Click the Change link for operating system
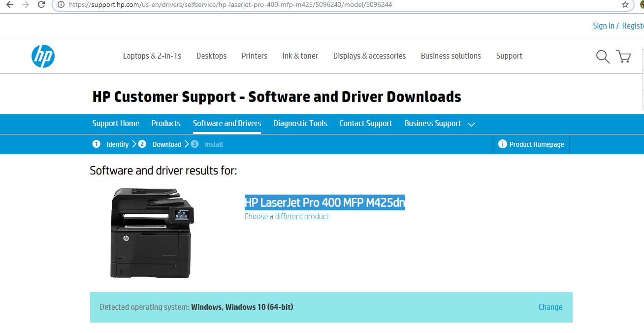Image resolution: width=644 pixels, height=333 pixels. [x=550, y=306]
